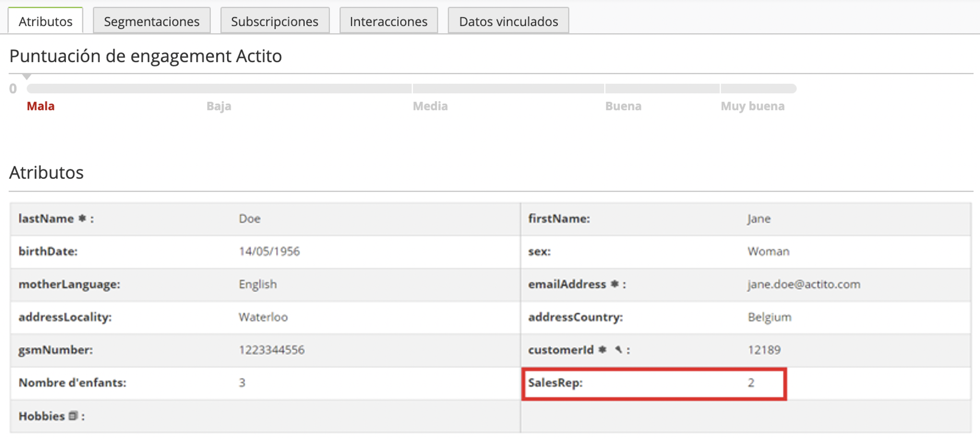Screen dimensions: 980x441
Task: Click the Nombre d'enfants attribute label
Action: coord(73,383)
